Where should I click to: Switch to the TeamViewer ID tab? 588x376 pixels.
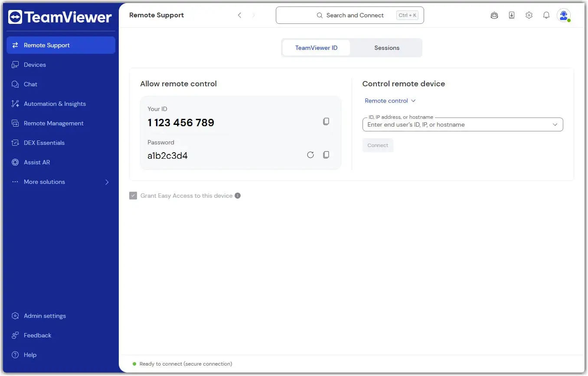point(316,48)
